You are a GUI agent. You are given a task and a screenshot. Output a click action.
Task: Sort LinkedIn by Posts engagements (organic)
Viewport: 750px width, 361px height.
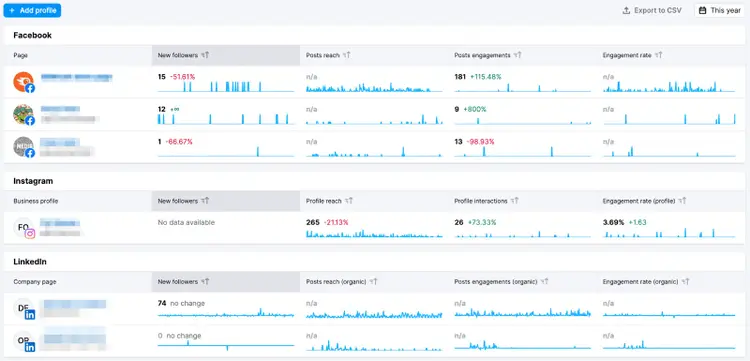(x=545, y=282)
